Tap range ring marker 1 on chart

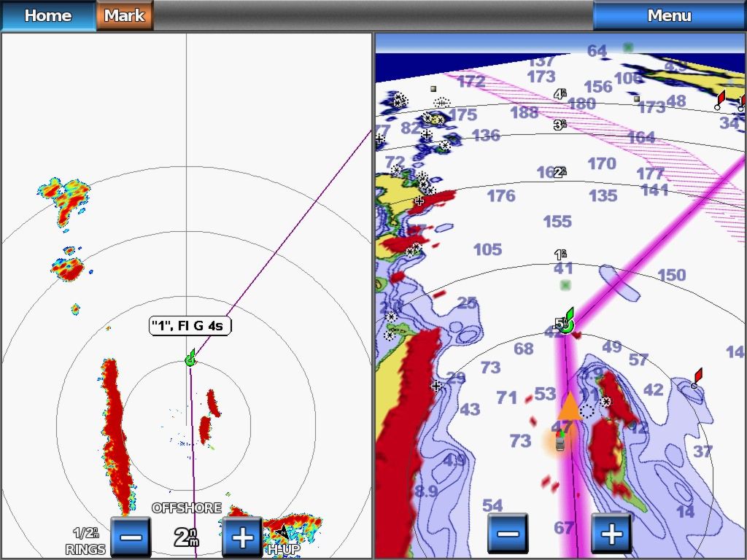(x=561, y=254)
